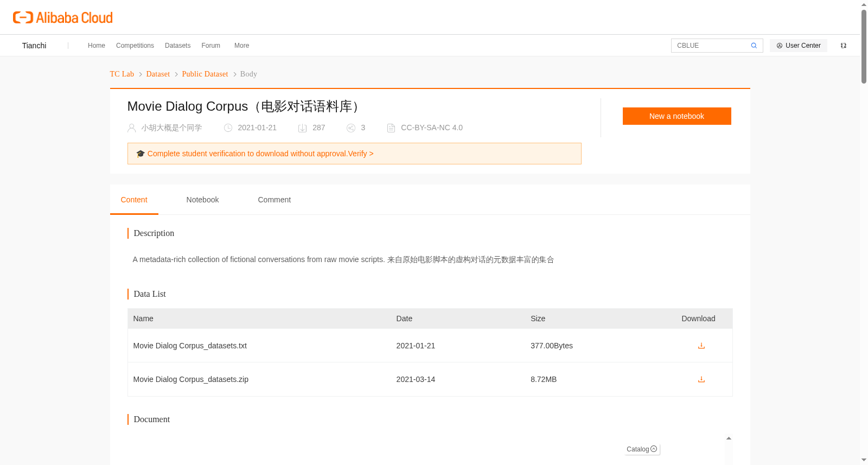Click the 2021-03-14 date cell
This screenshot has height=465, width=868.
(x=416, y=379)
